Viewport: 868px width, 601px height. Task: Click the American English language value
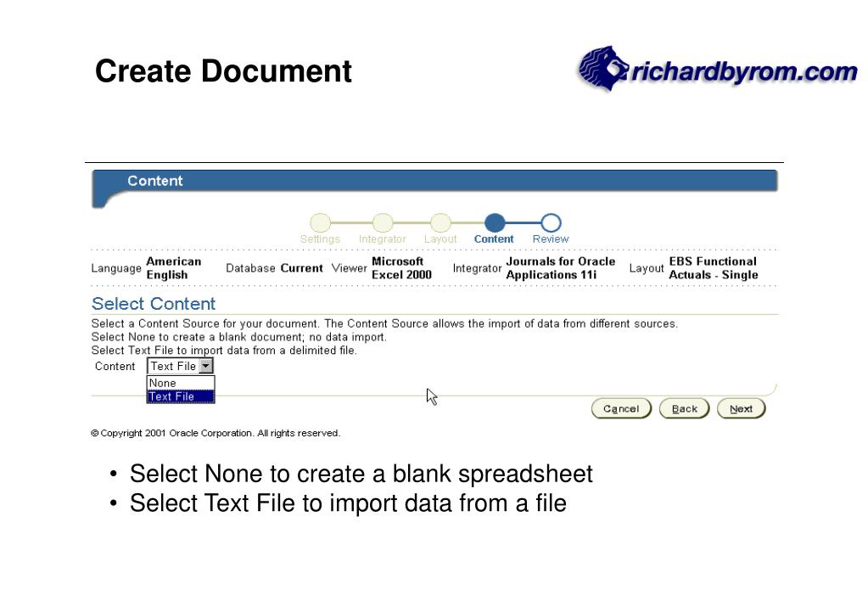click(x=174, y=268)
